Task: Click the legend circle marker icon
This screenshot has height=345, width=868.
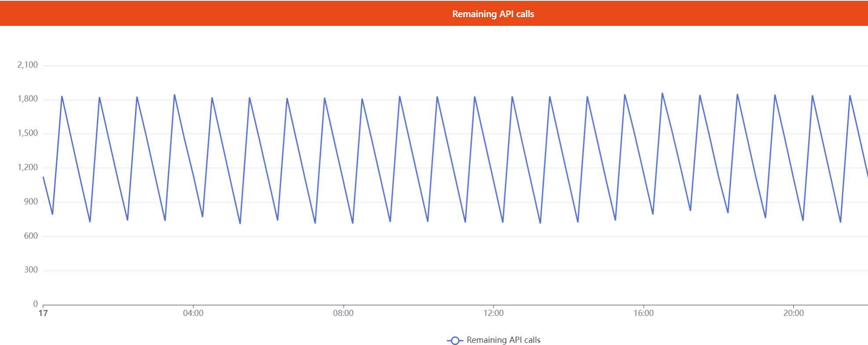Action: pos(455,341)
